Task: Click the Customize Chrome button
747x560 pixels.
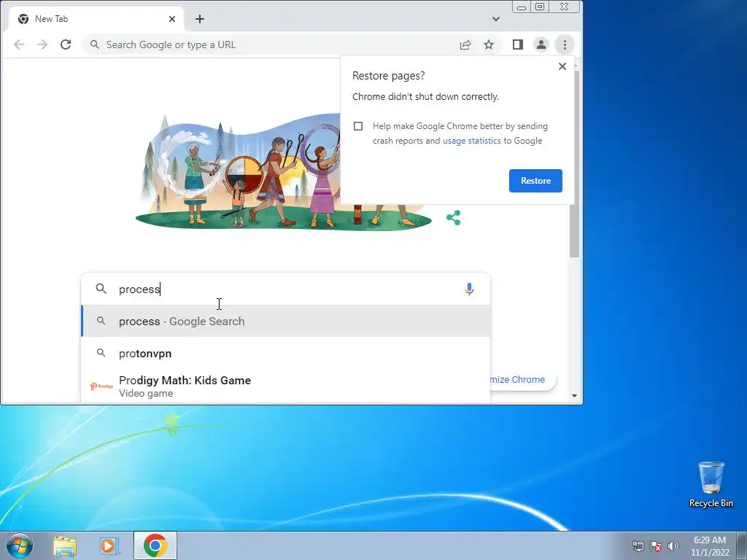Action: pos(522,379)
